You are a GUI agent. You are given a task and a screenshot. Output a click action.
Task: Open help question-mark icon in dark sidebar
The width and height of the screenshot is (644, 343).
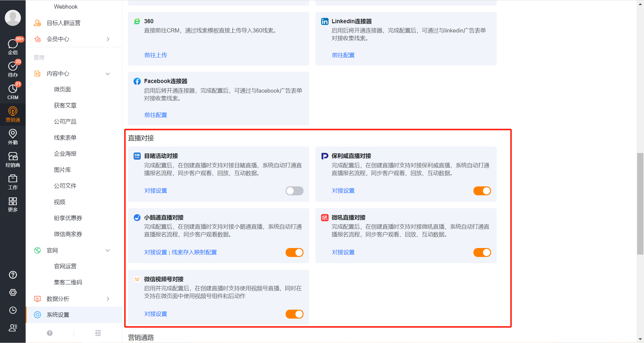13,275
